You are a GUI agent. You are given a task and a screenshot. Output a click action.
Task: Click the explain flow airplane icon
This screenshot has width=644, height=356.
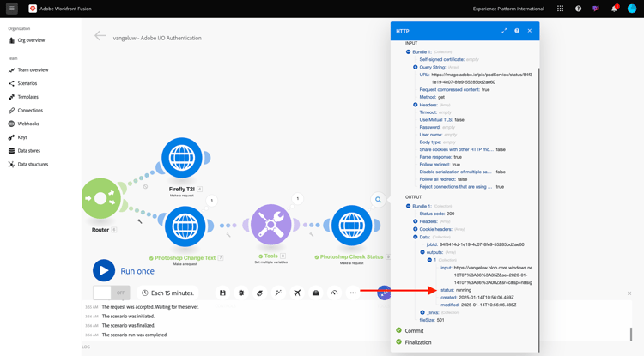click(x=297, y=293)
